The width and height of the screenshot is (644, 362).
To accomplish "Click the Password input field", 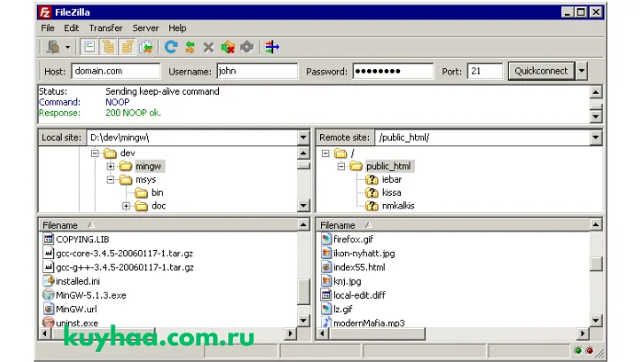I will (393, 71).
